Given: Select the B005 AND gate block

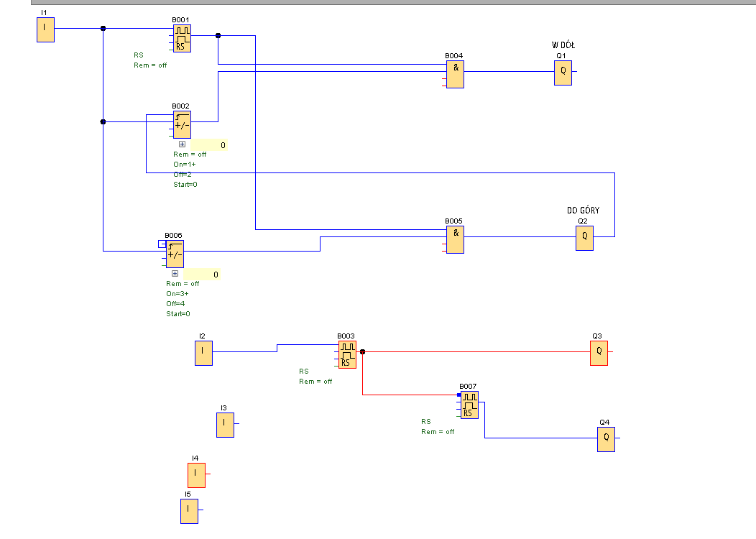Looking at the screenshot, I should [x=455, y=239].
